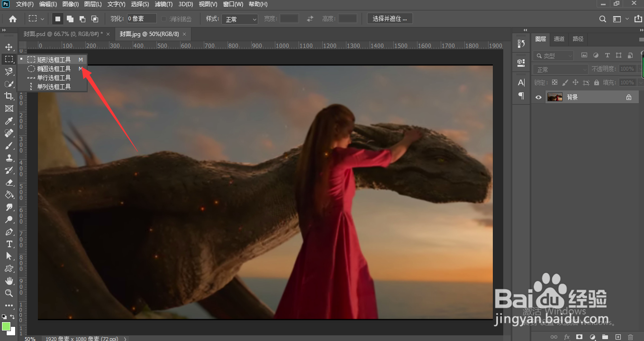The height and width of the screenshot is (341, 644).
Task: Select the Move tool in the toolbox
Action: [x=9, y=47]
